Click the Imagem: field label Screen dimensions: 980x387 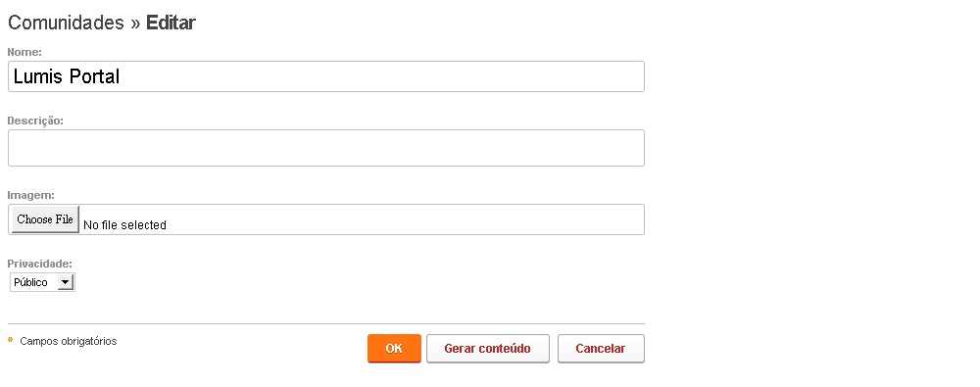pyautogui.click(x=31, y=195)
